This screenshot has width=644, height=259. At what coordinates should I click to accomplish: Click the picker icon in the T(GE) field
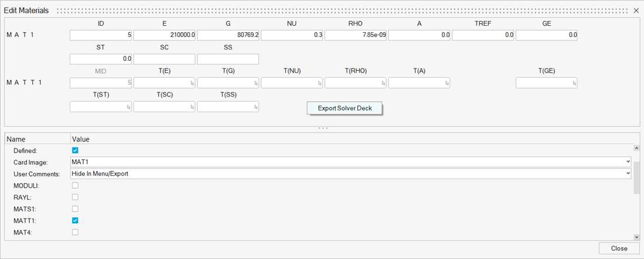(x=574, y=84)
